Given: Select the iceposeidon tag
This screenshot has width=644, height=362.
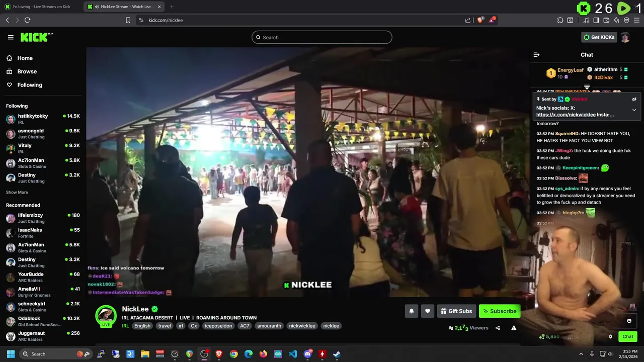Looking at the screenshot, I should pyautogui.click(x=218, y=326).
